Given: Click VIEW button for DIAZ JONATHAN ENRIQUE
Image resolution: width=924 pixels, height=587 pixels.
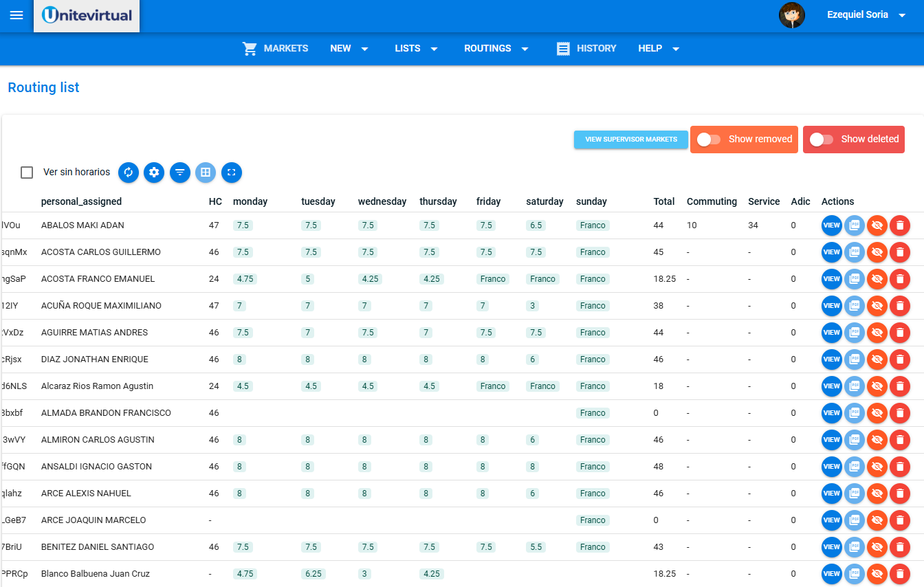Looking at the screenshot, I should (832, 359).
